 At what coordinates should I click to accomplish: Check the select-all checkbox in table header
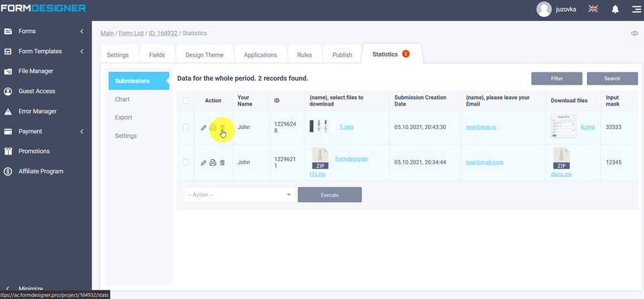pyautogui.click(x=186, y=101)
